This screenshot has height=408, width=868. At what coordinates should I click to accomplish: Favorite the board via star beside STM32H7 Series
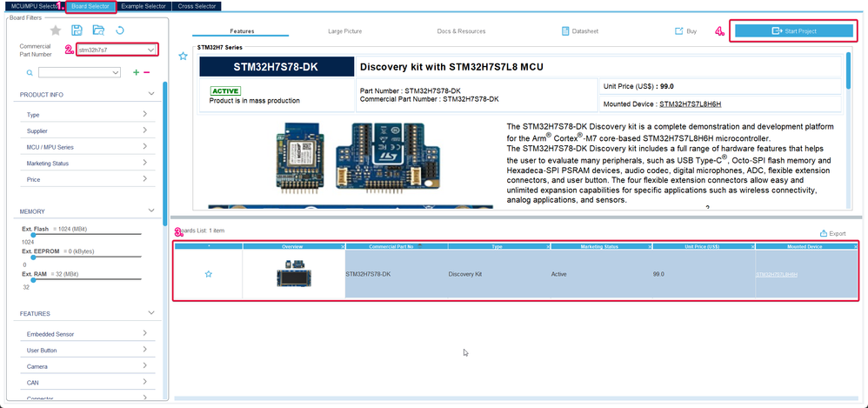pyautogui.click(x=184, y=56)
